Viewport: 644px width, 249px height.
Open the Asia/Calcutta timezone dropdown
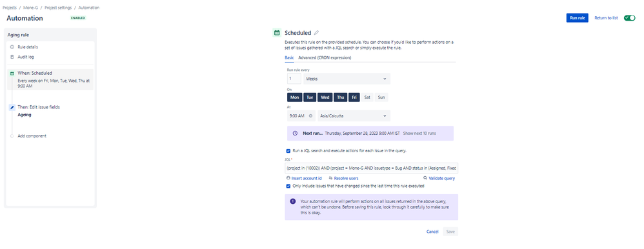point(354,116)
